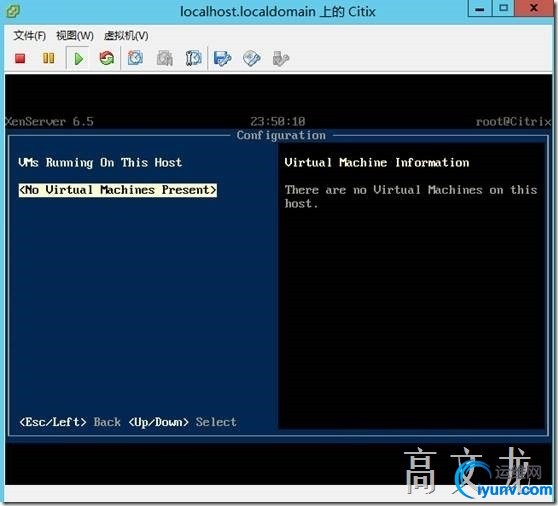Click the Up/Down Select hint

tap(182, 422)
